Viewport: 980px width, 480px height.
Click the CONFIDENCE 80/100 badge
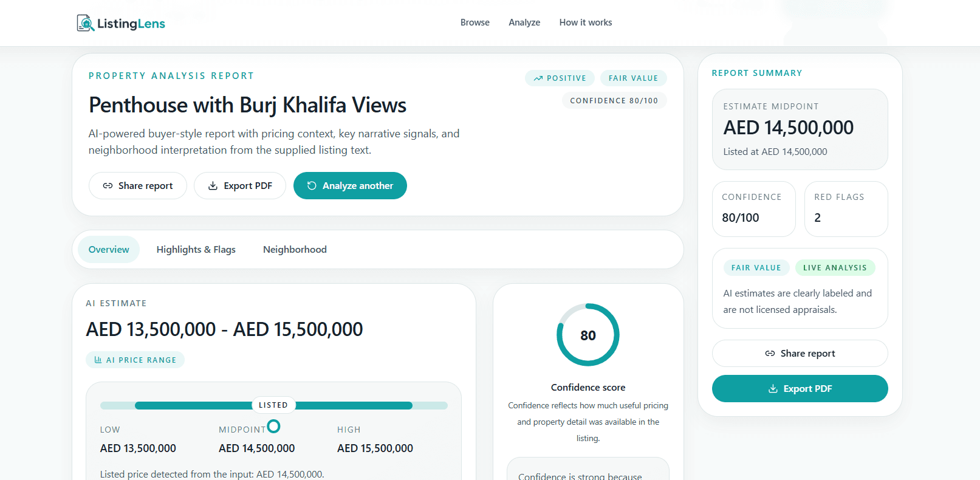(x=614, y=101)
